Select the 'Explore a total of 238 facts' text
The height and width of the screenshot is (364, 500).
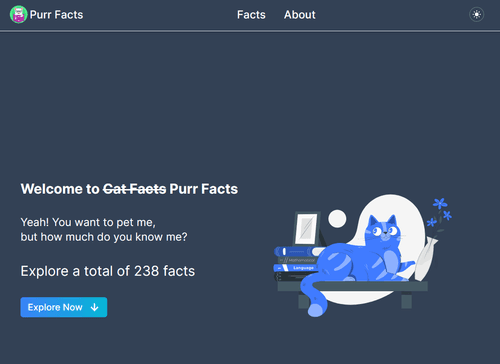point(108,271)
